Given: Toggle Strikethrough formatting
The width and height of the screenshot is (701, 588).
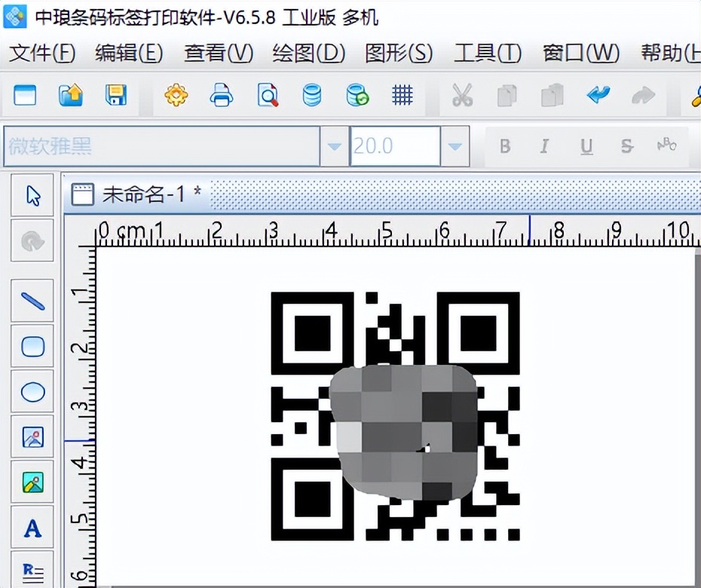Looking at the screenshot, I should (x=627, y=146).
